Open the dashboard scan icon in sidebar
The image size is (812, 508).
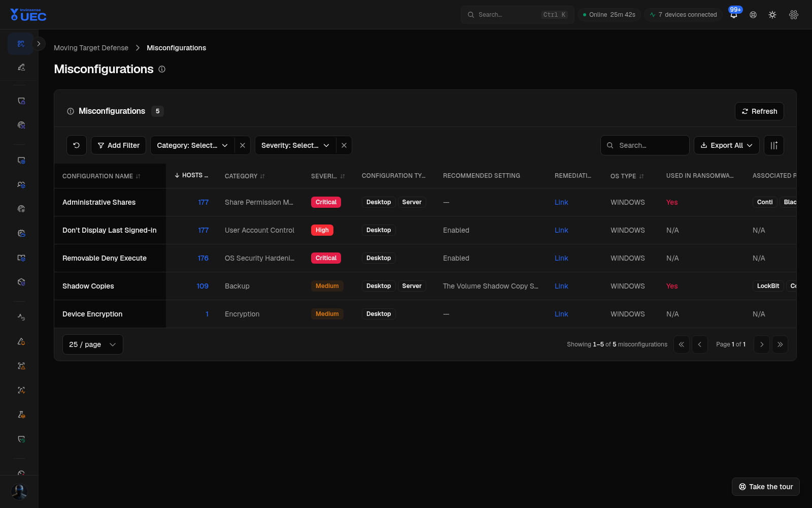(x=21, y=44)
